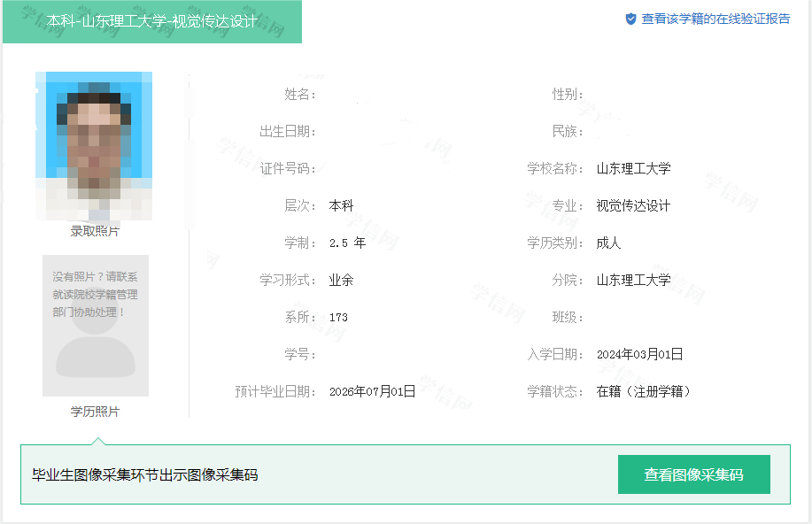Click the 层次 value 本科
Image resolution: width=812 pixels, height=524 pixels.
coord(341,206)
